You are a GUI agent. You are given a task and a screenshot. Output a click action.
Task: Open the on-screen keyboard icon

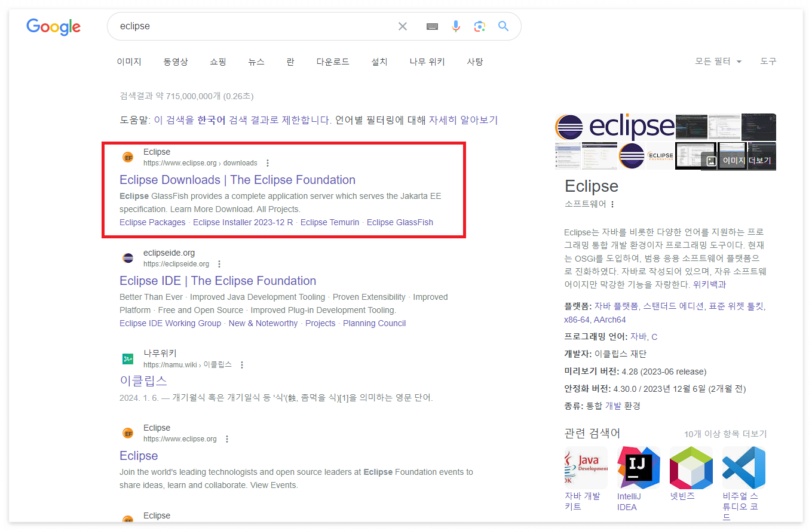(432, 26)
